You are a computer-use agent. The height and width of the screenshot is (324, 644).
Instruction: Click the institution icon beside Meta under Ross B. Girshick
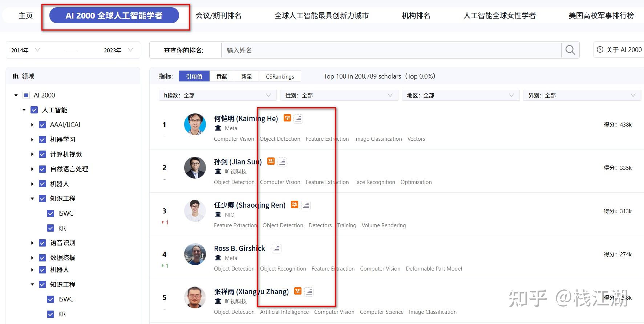tap(218, 258)
